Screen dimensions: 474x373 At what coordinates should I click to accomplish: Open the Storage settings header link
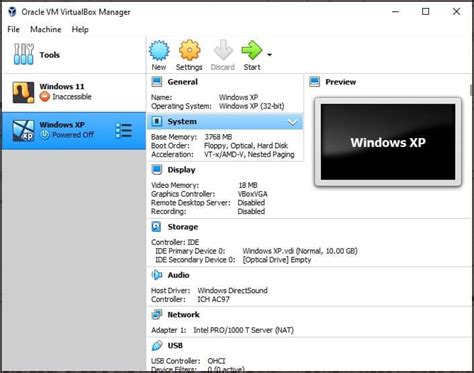coord(183,227)
